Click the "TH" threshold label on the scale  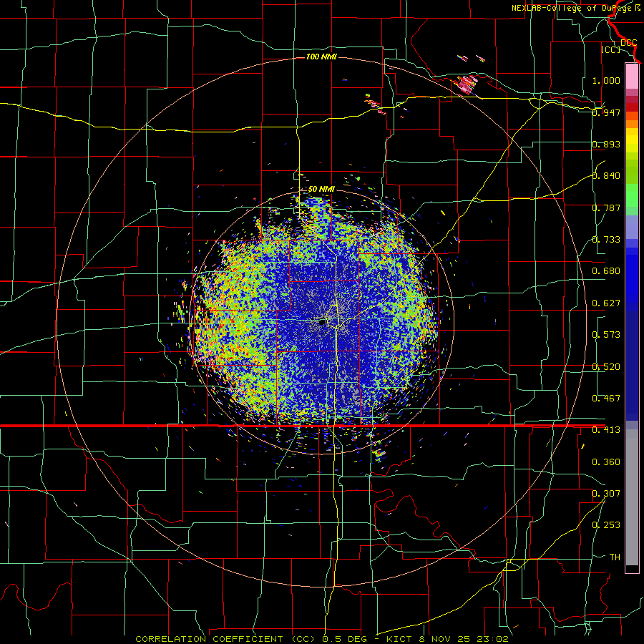point(615,557)
